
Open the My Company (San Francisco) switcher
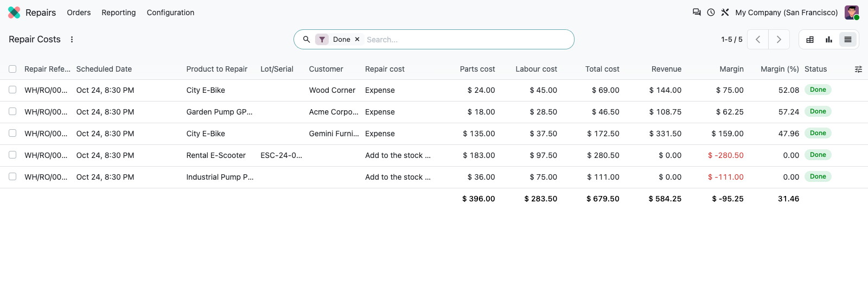pos(787,12)
